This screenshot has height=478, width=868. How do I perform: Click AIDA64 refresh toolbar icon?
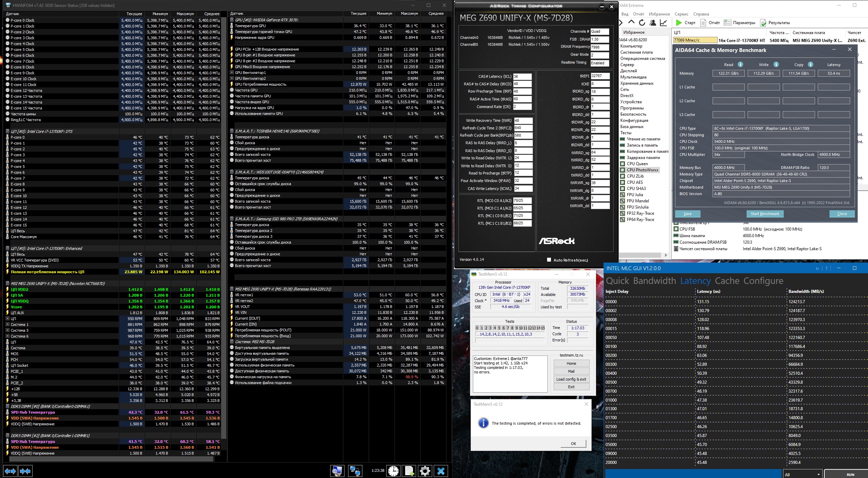click(642, 23)
